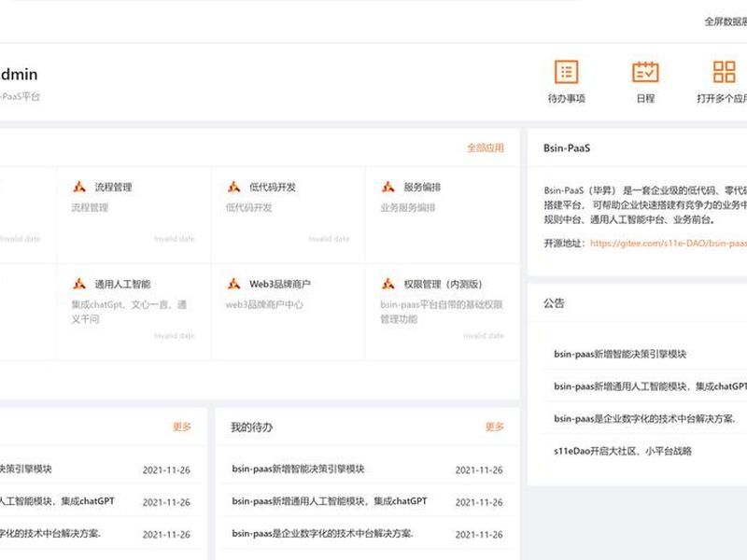Click Invalid date in 低代码开发 card
This screenshot has width=747, height=560.
coord(329,239)
